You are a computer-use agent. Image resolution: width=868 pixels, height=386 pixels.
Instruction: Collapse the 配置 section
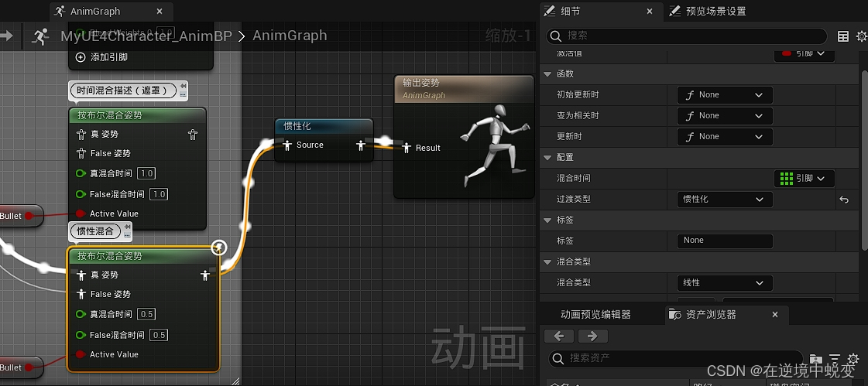pyautogui.click(x=547, y=158)
